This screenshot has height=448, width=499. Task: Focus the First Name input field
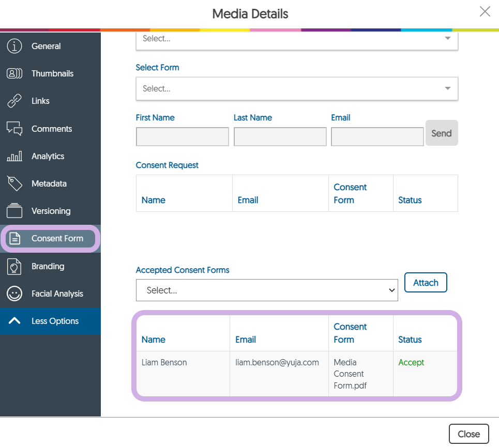coord(182,137)
